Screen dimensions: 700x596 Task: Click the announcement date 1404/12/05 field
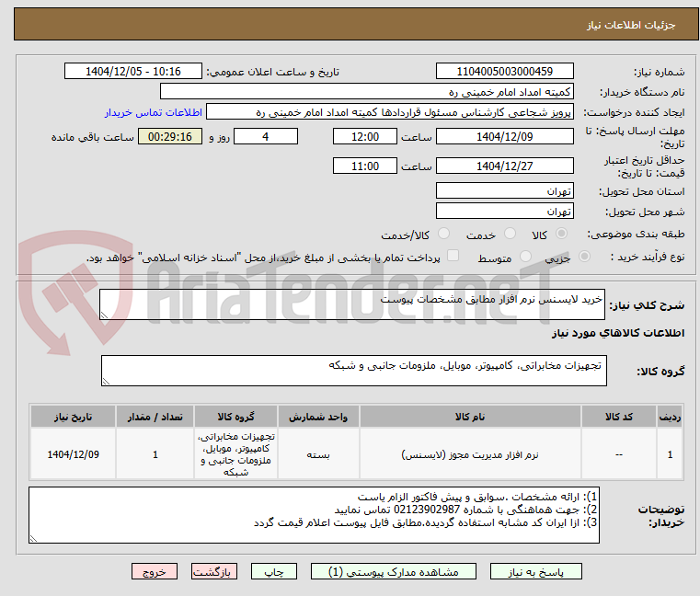[x=133, y=72]
